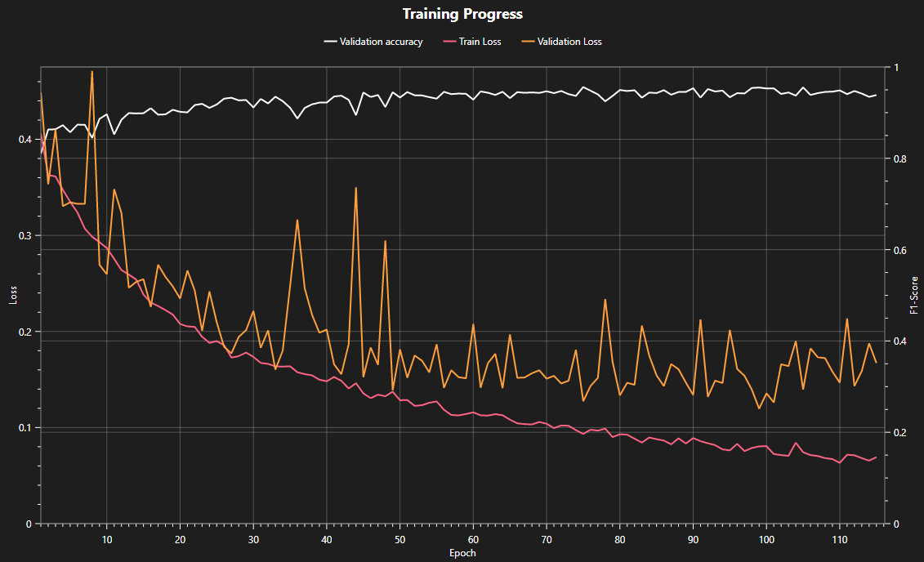Toggle the Validation accuracy legend entry

[381, 42]
